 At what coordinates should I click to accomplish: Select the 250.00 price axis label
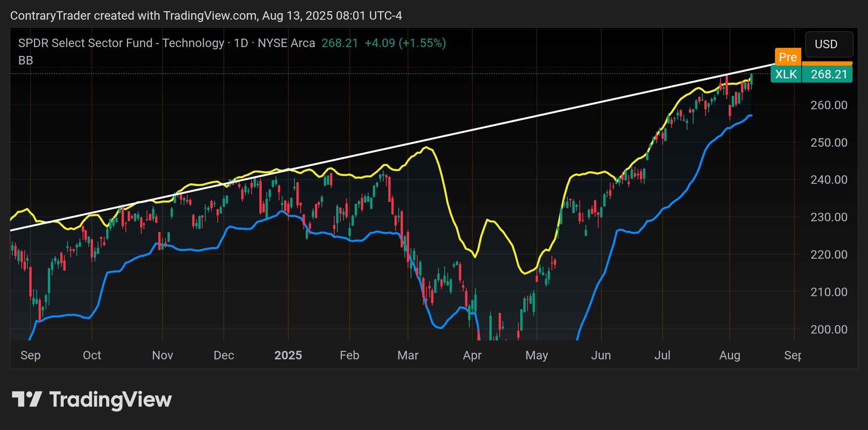[x=829, y=142]
